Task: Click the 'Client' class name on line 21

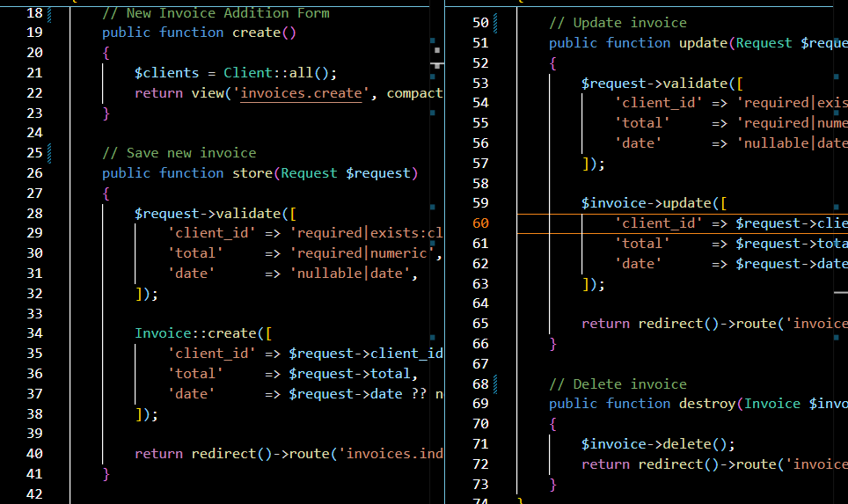Action: point(248,73)
